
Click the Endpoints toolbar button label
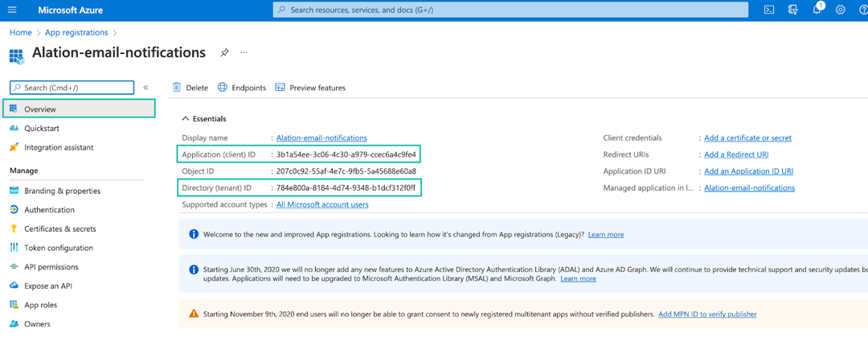249,88
